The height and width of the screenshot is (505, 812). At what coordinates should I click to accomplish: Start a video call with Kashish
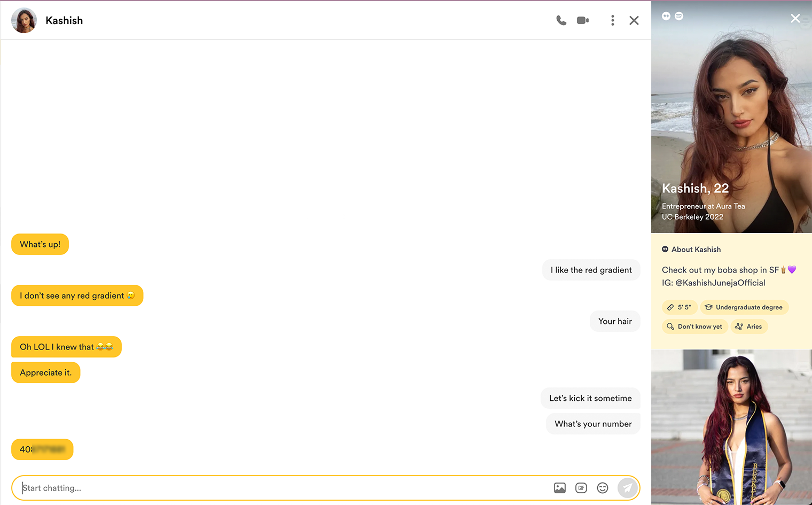click(583, 20)
